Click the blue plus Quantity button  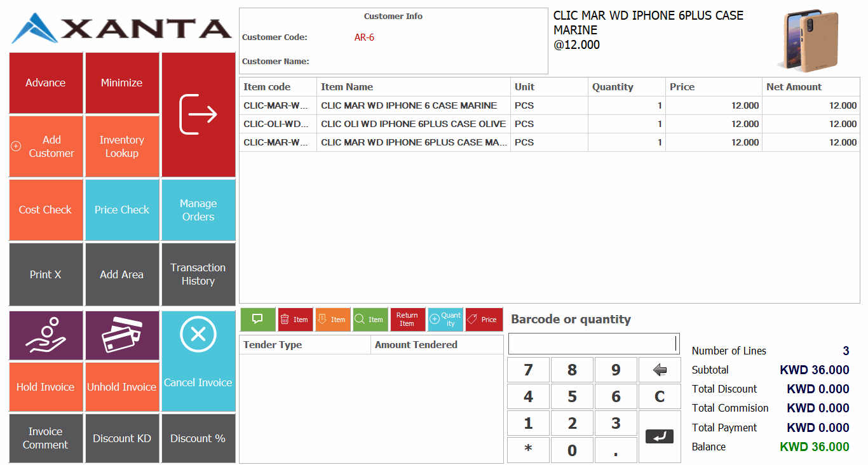pos(445,320)
